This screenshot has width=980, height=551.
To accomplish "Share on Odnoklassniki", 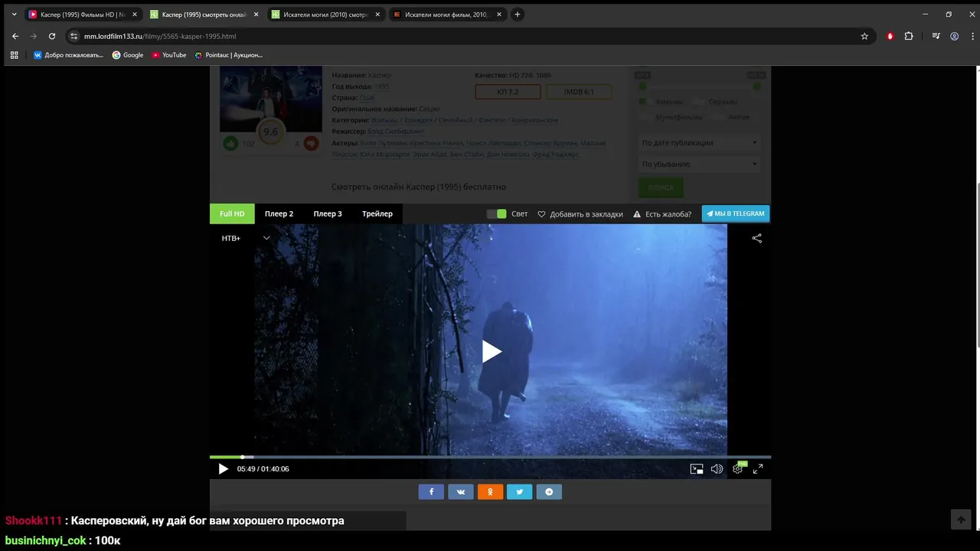I will (x=490, y=492).
